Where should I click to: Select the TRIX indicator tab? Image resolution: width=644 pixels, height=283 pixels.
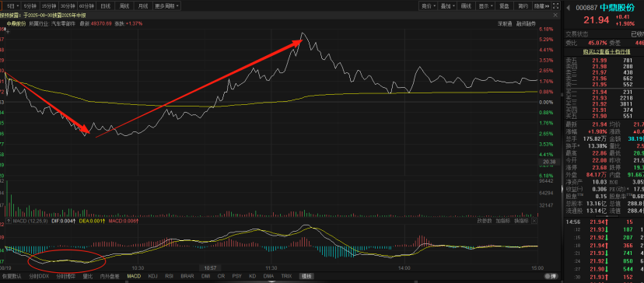coord(287,277)
